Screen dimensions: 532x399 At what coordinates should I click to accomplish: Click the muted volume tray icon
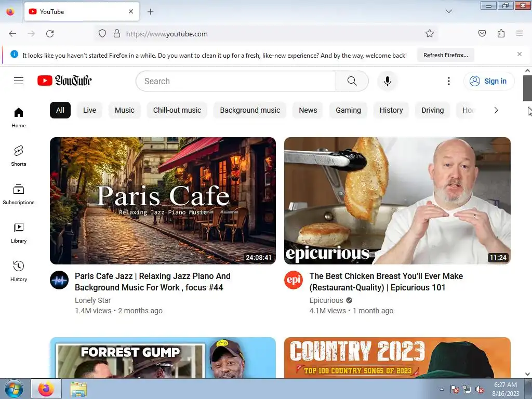480,390
